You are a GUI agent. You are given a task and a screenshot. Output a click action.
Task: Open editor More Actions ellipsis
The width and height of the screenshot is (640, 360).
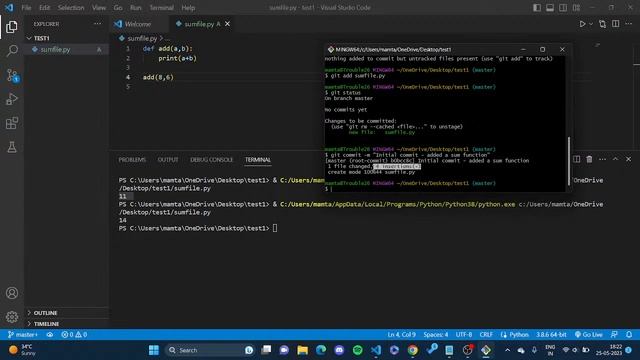click(629, 24)
